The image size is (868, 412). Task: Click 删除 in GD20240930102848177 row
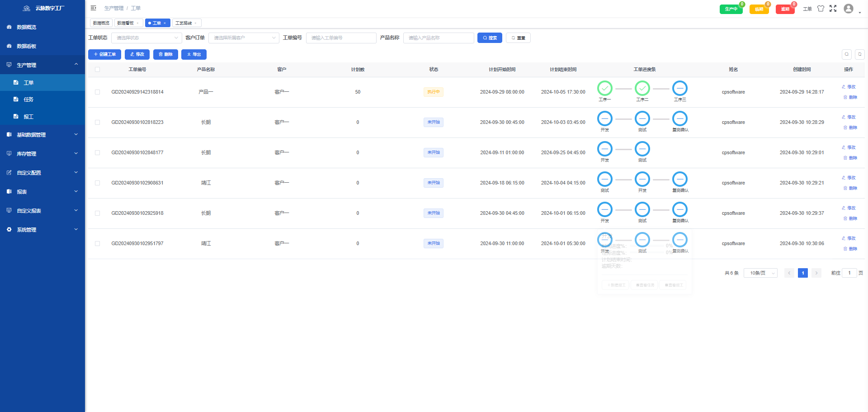(x=850, y=158)
